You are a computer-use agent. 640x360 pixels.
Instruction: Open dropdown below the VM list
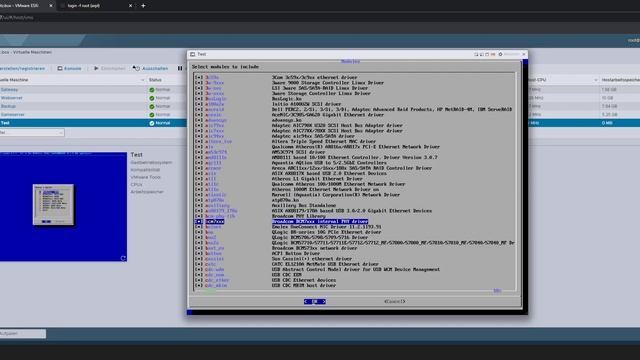click(x=32, y=132)
